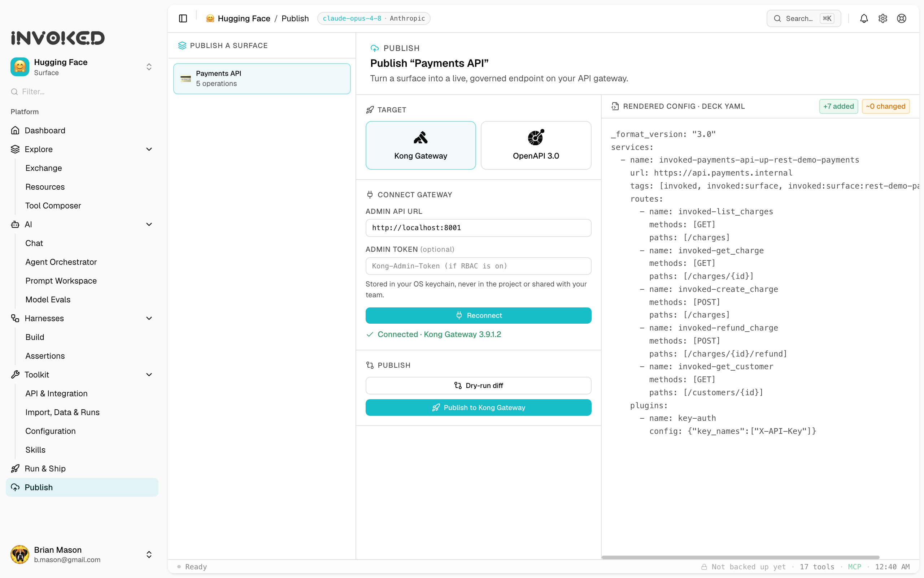
Task: Click Brian Mason's avatar picture
Action: (20, 554)
